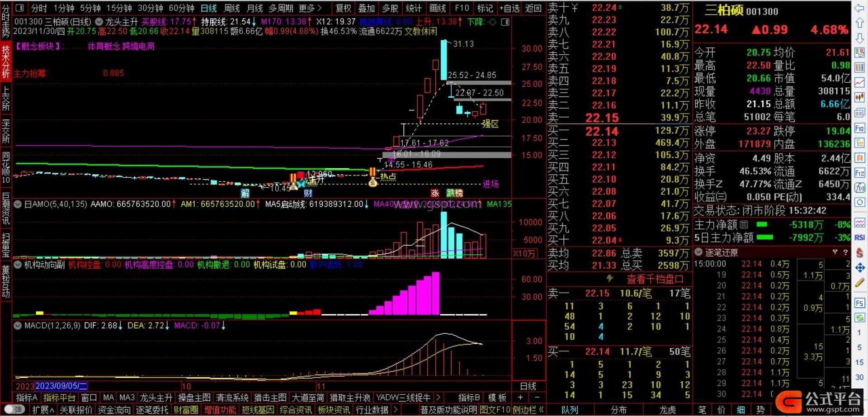Click the +自选 add to watchlist button
Image resolution: width=868 pixels, height=417 pixels.
510,8
